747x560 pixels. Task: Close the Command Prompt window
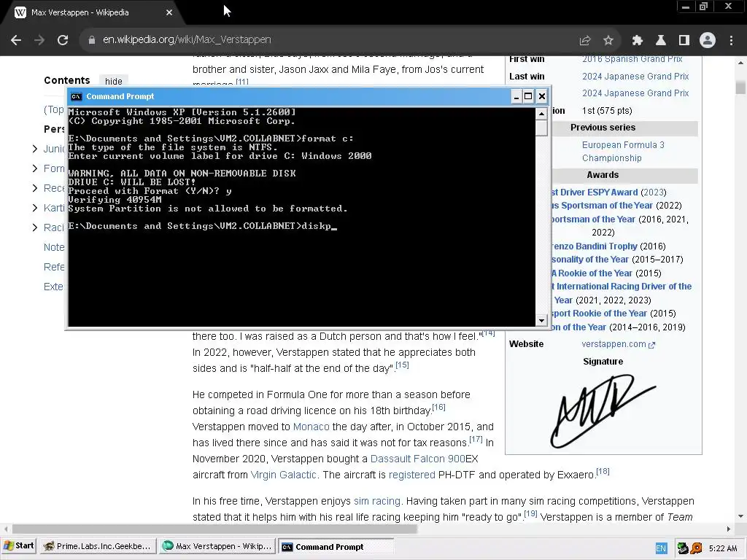click(x=542, y=97)
